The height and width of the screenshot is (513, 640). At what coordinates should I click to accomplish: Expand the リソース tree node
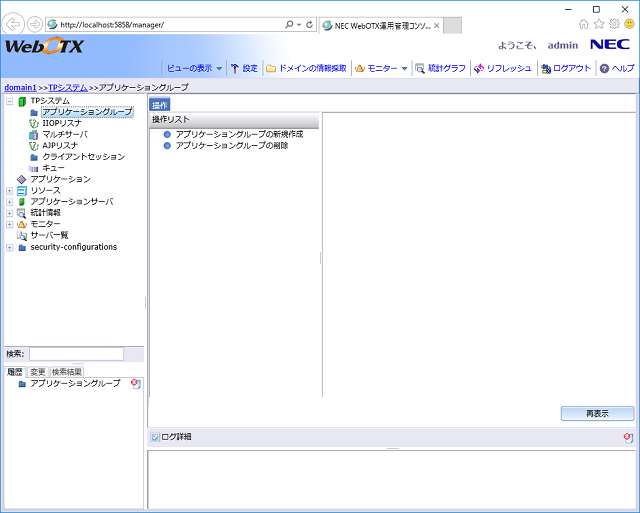9,190
